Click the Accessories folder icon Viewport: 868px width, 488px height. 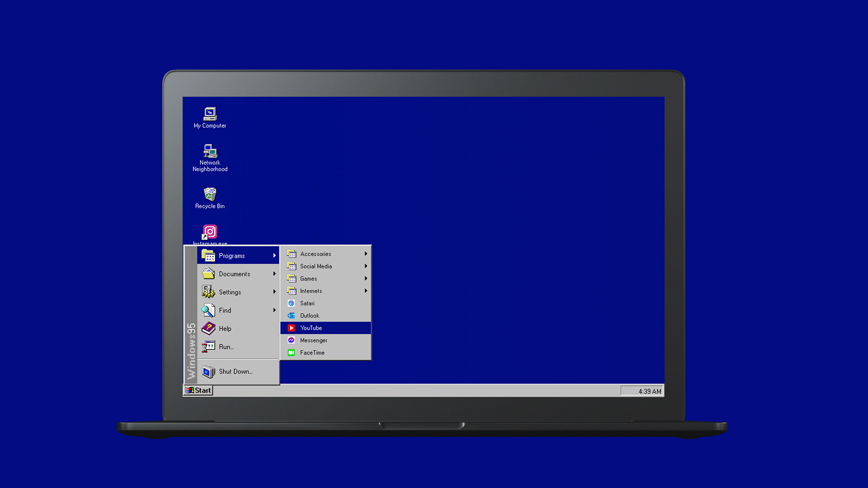coord(292,254)
